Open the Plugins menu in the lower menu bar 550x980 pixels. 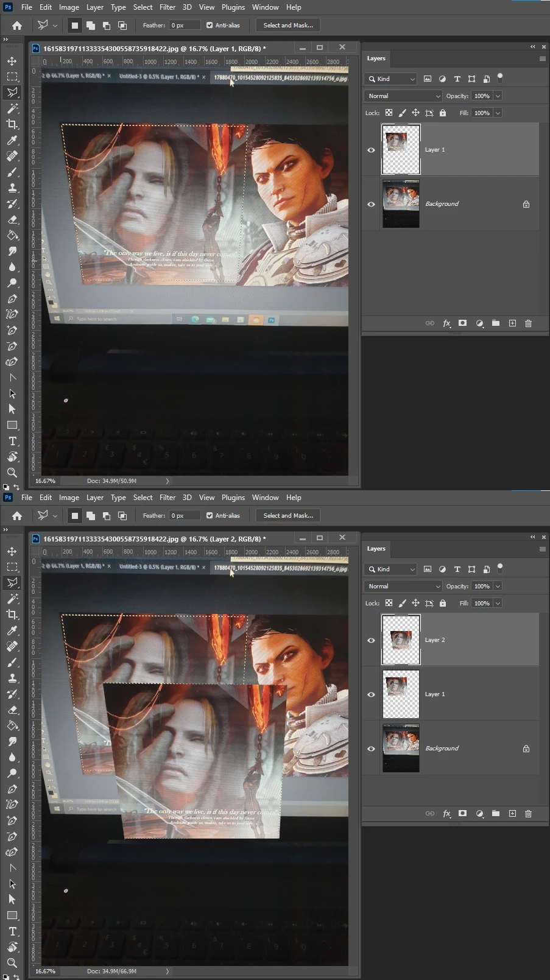pyautogui.click(x=233, y=498)
